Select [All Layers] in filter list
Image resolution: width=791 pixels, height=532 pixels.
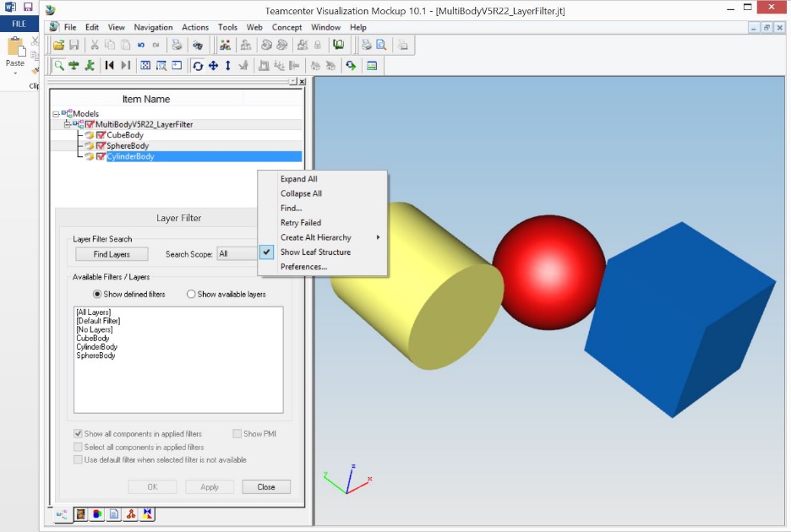pyautogui.click(x=93, y=312)
